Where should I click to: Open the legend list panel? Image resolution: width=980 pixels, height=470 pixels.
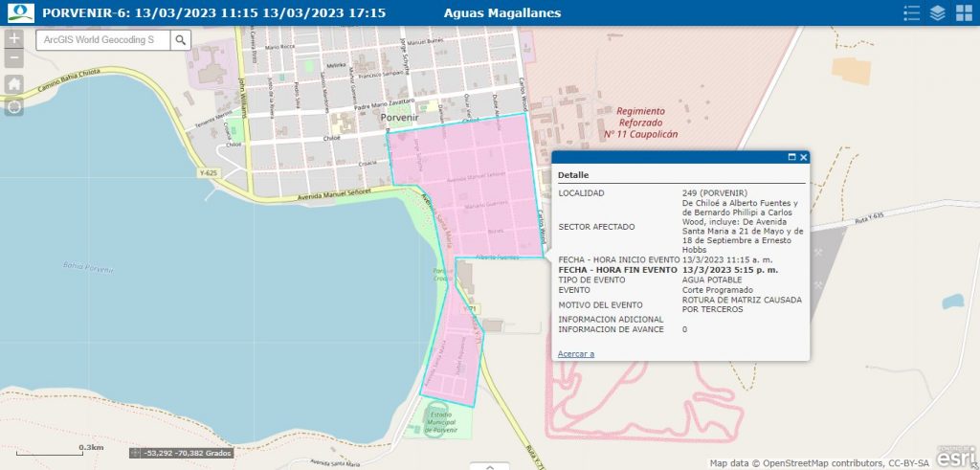tap(912, 13)
